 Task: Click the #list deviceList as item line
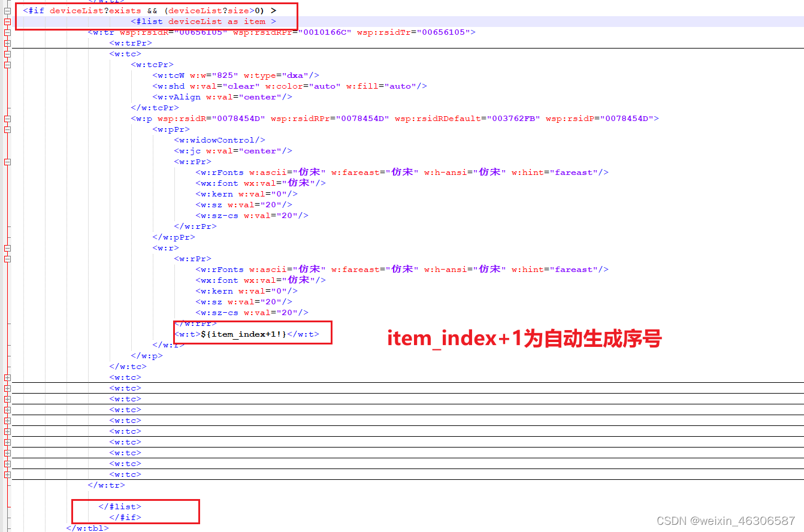pyautogui.click(x=204, y=22)
